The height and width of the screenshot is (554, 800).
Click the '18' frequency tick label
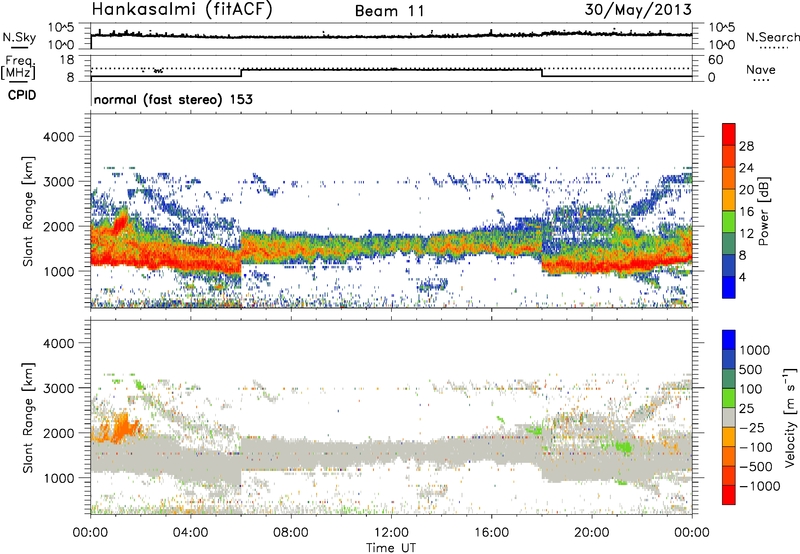(x=67, y=60)
